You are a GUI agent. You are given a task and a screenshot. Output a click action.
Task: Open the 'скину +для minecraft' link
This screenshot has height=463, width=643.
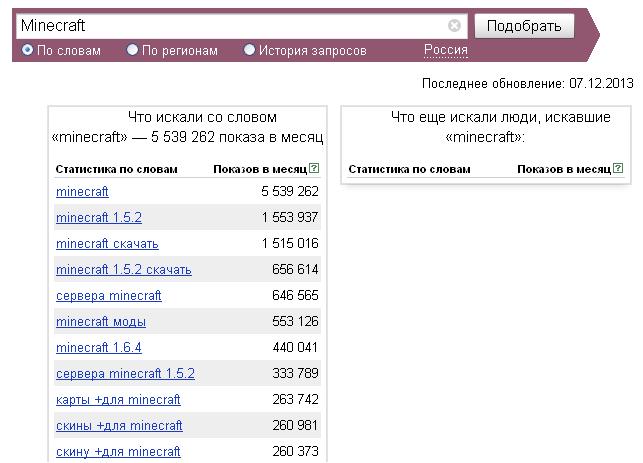pyautogui.click(x=118, y=452)
